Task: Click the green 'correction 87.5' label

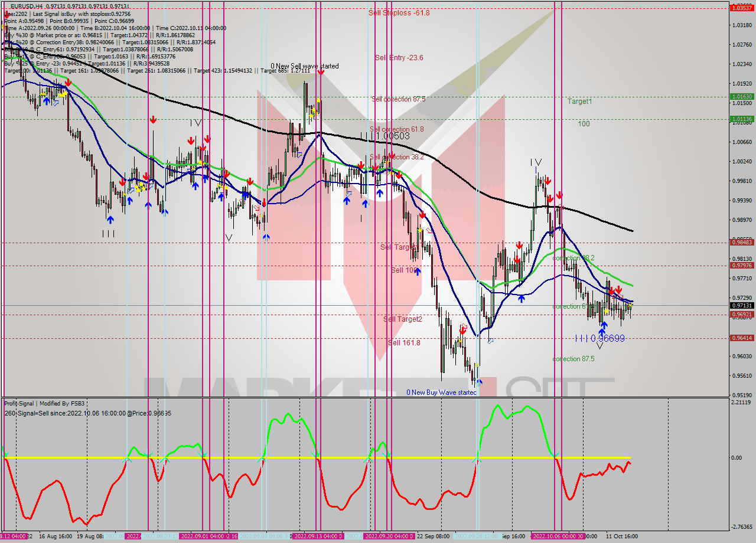Action: coord(573,359)
